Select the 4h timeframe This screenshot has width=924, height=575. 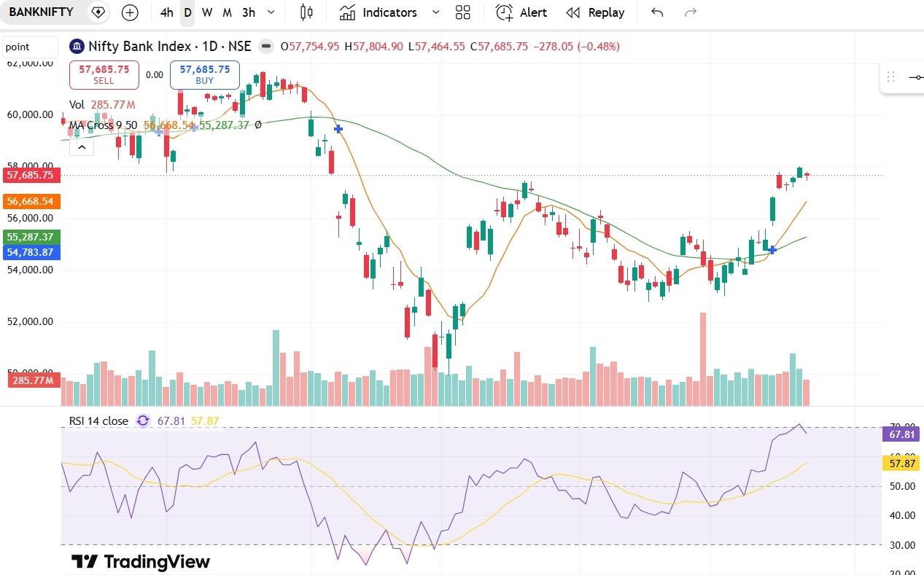pos(167,12)
